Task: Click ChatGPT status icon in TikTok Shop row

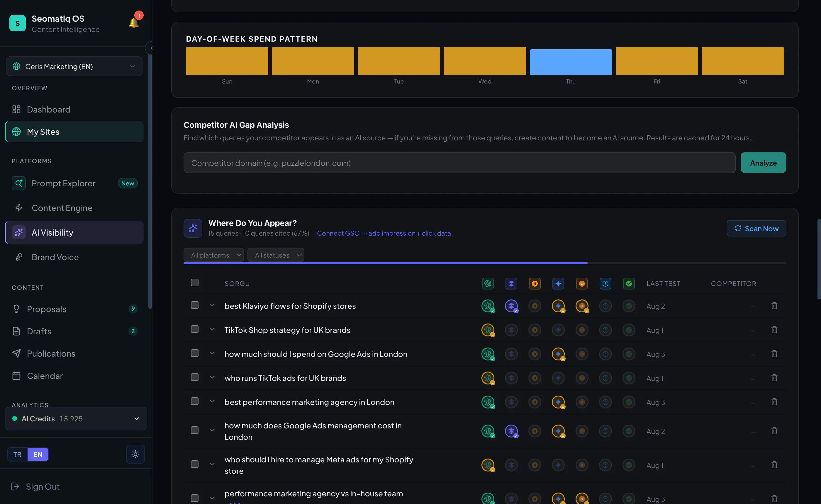Action: point(488,330)
